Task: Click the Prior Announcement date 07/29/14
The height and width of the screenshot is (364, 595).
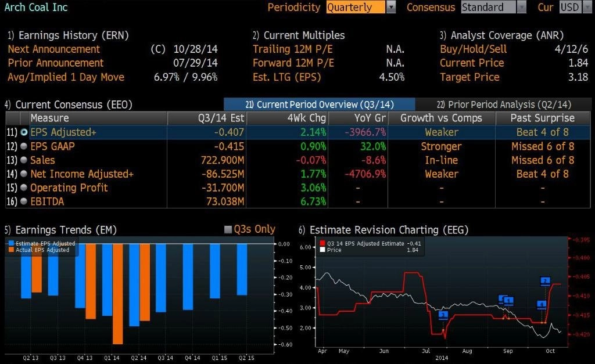Action: [x=195, y=63]
